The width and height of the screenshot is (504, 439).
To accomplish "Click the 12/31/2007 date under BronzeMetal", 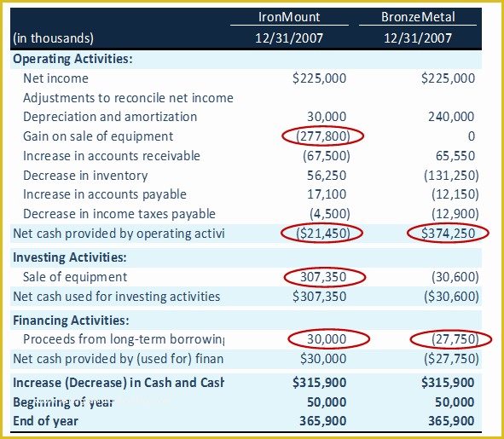I will tap(418, 38).
